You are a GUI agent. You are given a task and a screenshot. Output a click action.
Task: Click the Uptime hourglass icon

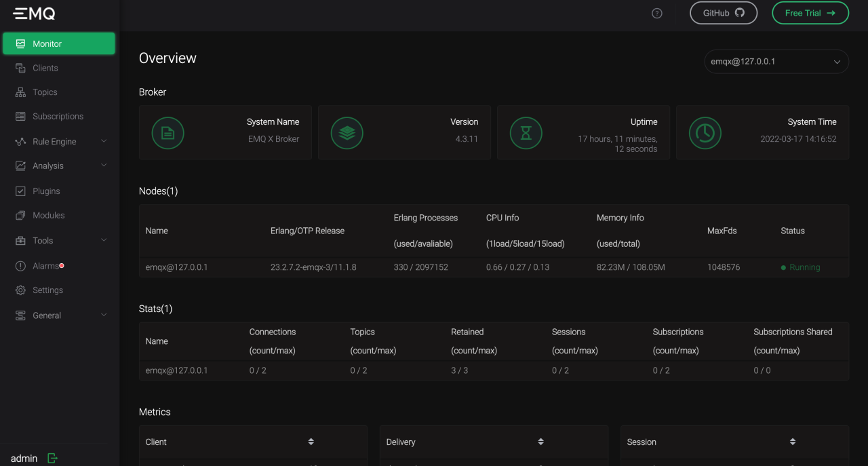[x=526, y=133]
